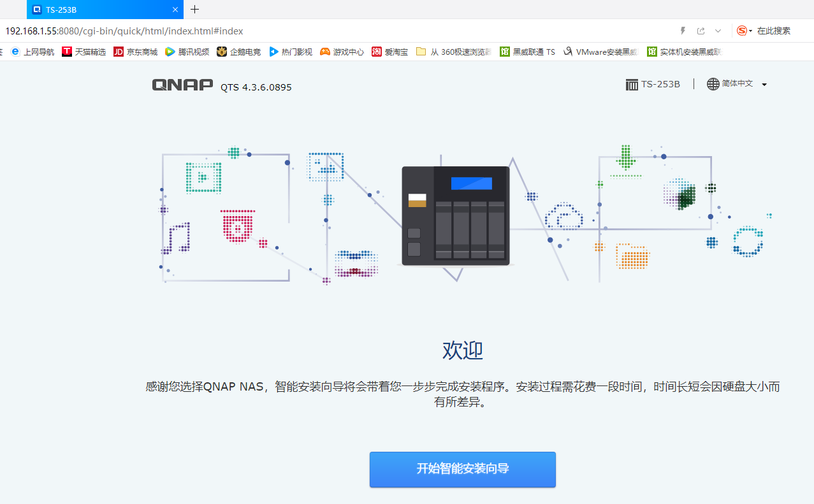Screen dimensions: 814x504
Task: Open the language selector dropdown arrow
Action: [764, 83]
